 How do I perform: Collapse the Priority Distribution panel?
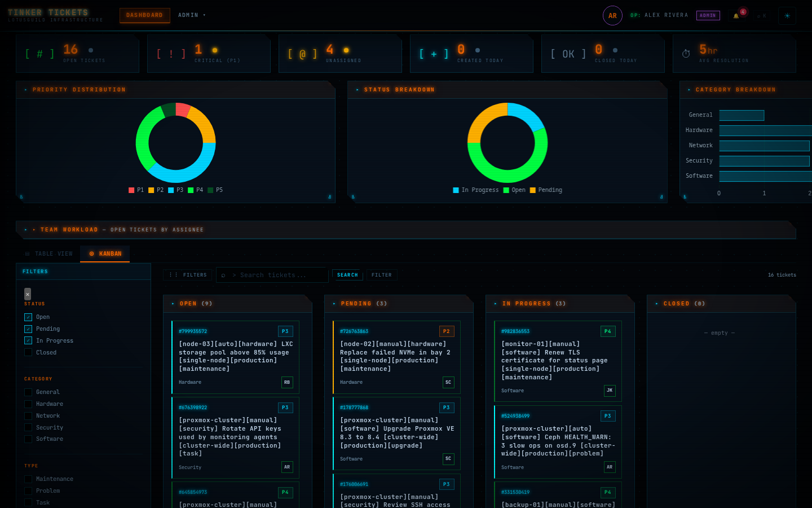coord(26,90)
